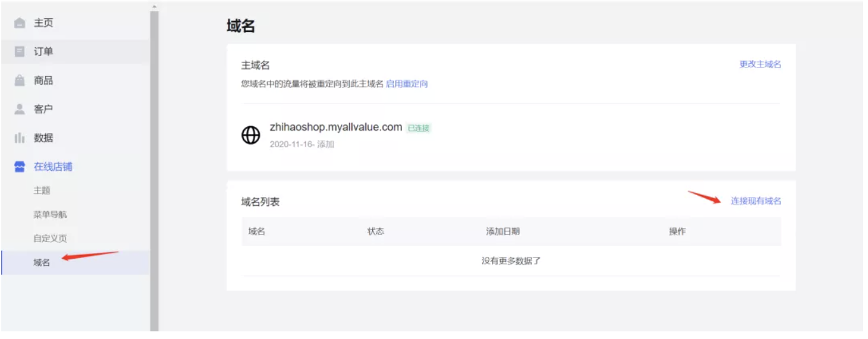Click the 域名列表 section heading
Viewport: 868px width, 339px height.
260,202
